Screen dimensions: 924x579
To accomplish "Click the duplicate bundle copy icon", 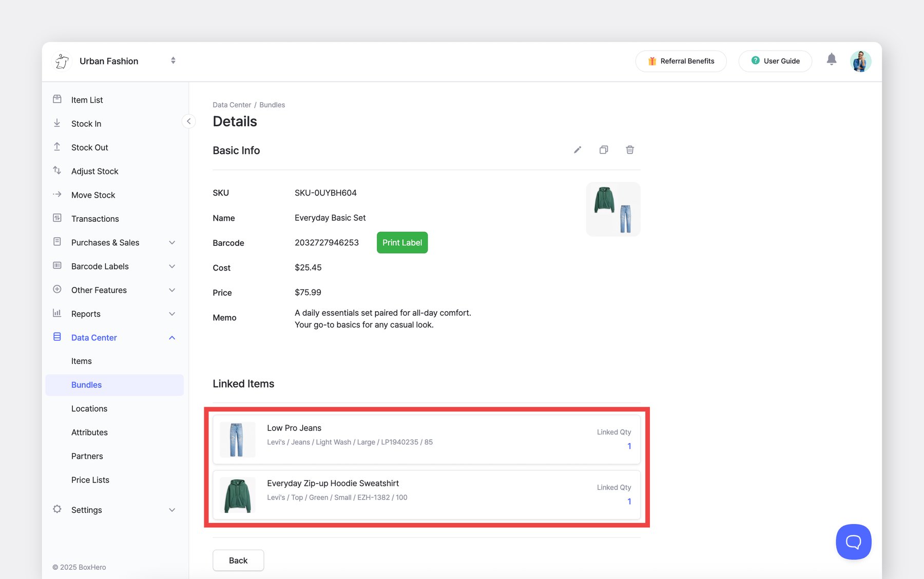I will click(604, 150).
